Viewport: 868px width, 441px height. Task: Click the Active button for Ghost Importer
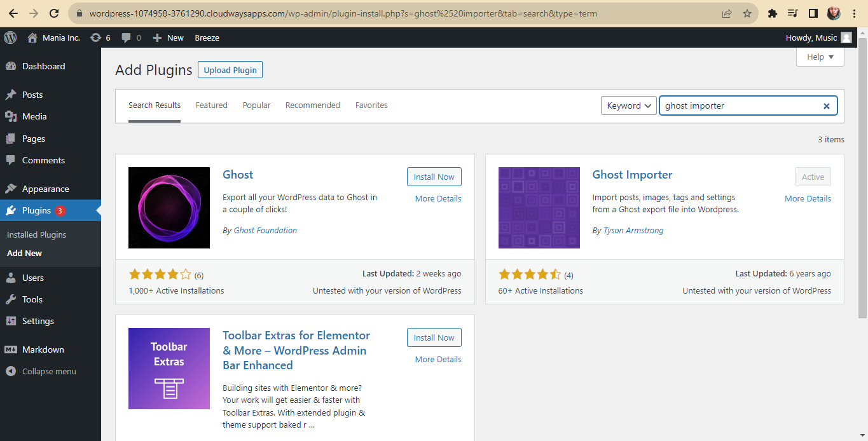[x=813, y=177]
